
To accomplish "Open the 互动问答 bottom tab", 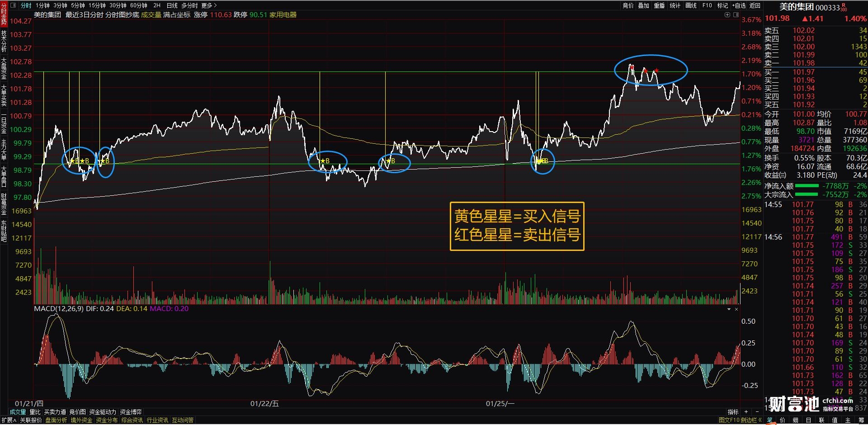I will 183,420.
